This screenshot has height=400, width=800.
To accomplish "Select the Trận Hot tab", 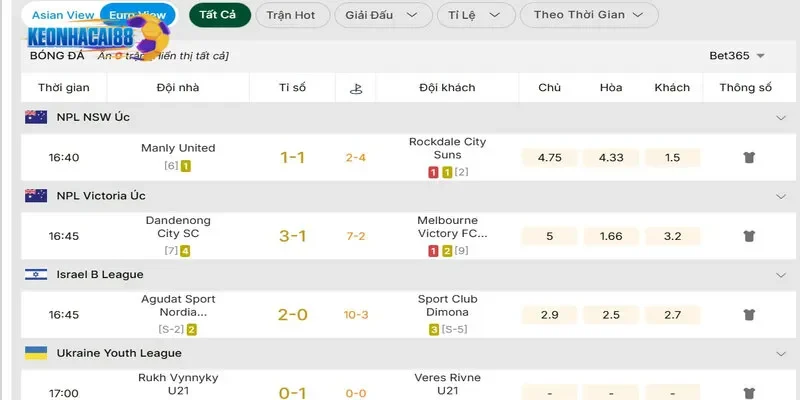I will (x=291, y=15).
